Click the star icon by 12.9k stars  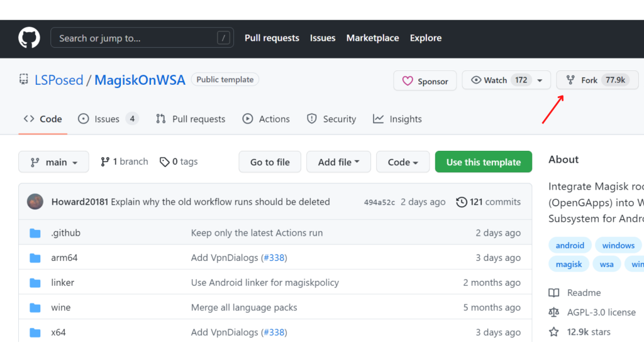click(x=554, y=332)
